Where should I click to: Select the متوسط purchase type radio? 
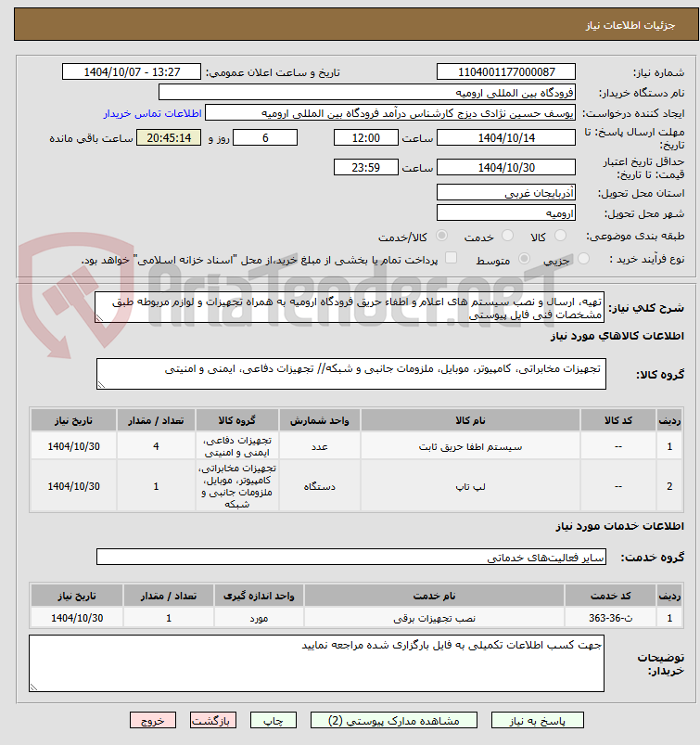pyautogui.click(x=524, y=259)
